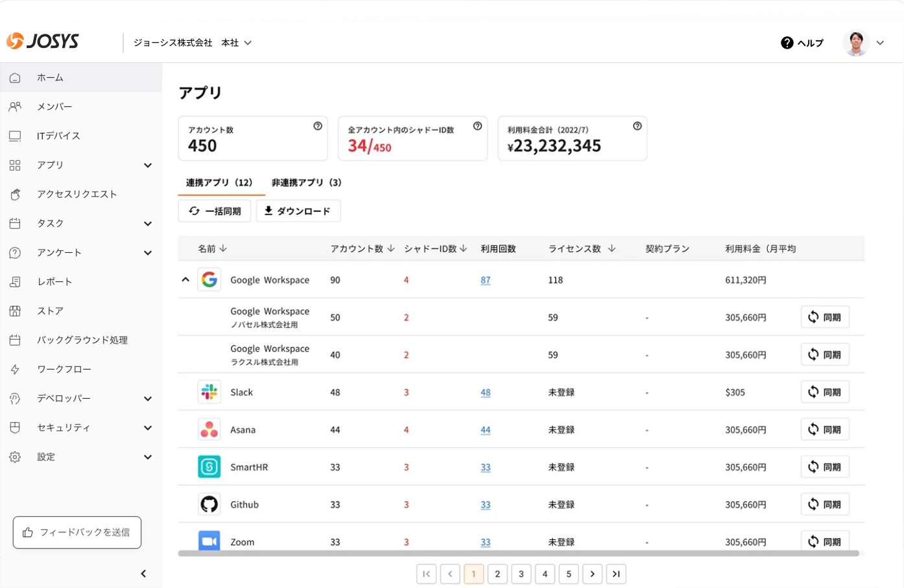Click the アンケート question icon
The height and width of the screenshot is (588, 904).
(15, 253)
